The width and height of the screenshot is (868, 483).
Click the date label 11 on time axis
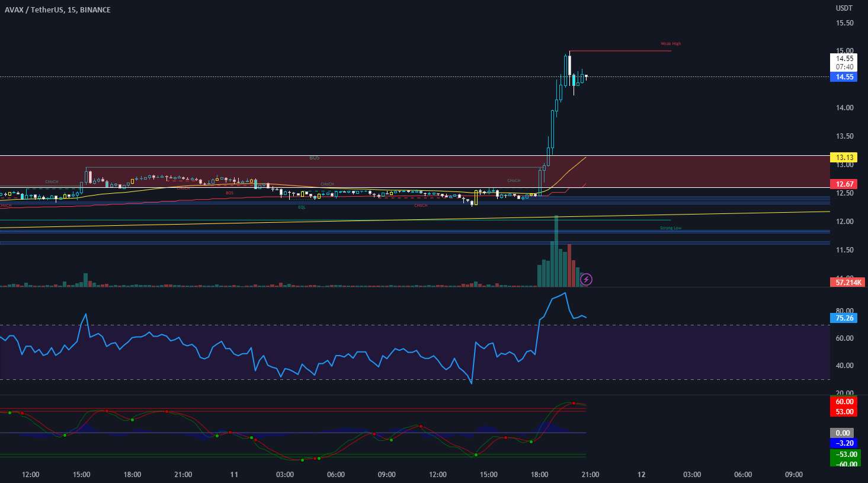tap(234, 475)
